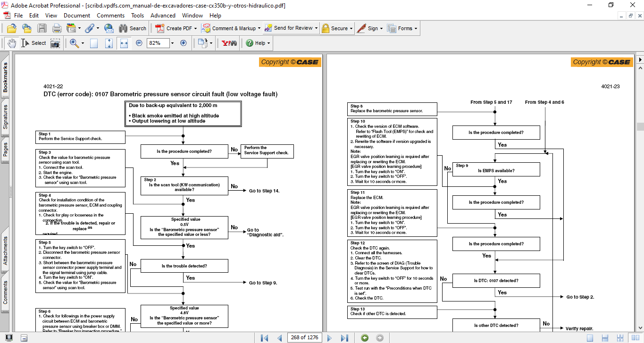This screenshot has width=644, height=343.
Task: Zoom out with the minus button
Action: (139, 43)
